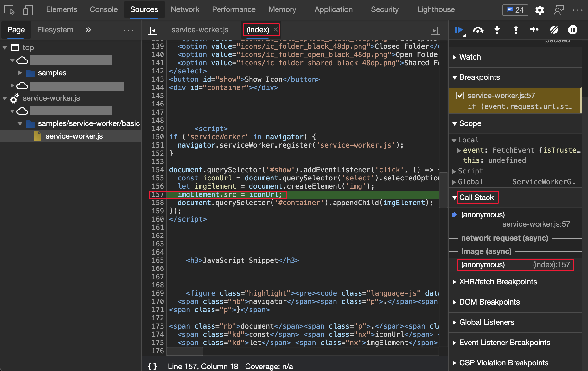The width and height of the screenshot is (588, 371).
Task: Click the editor's horizontal scrollbar
Action: [x=185, y=351]
